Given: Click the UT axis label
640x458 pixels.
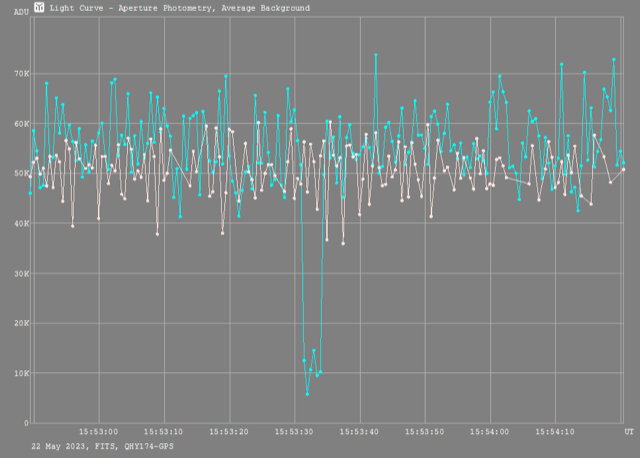Looking at the screenshot, I should tap(629, 432).
